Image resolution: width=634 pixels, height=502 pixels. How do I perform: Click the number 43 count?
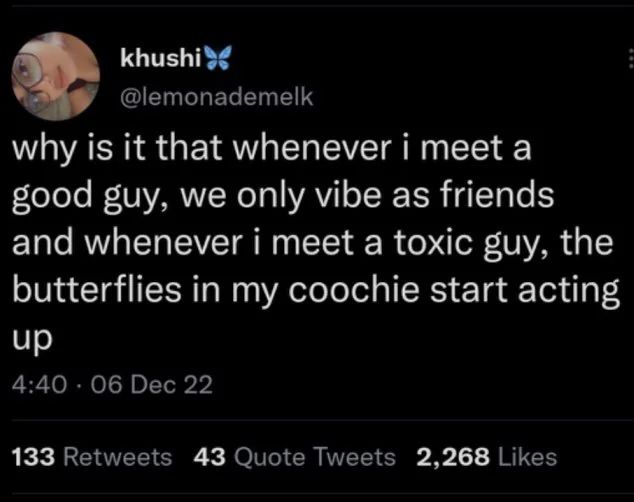coord(209,457)
